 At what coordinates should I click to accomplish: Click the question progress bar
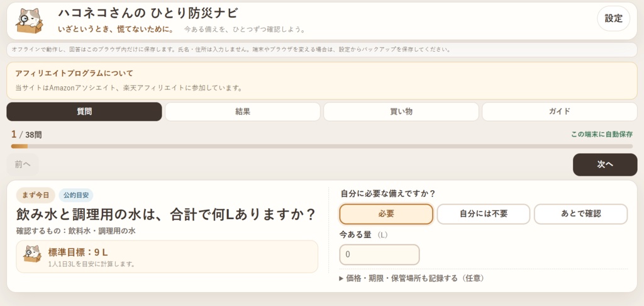(x=322, y=146)
